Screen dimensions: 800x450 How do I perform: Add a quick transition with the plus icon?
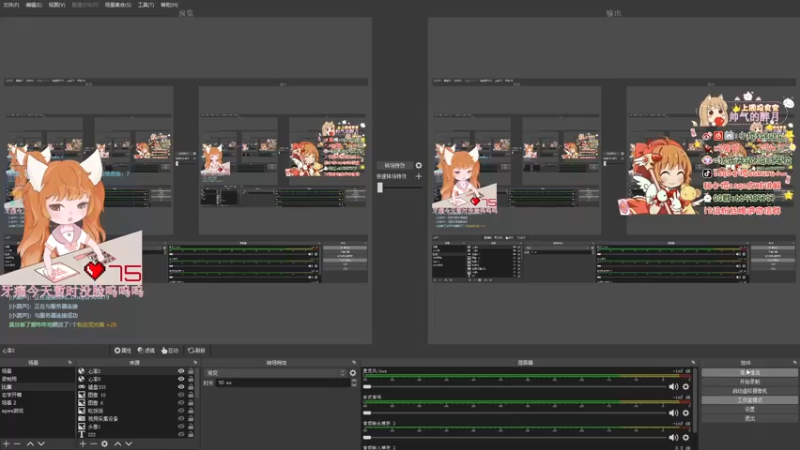(x=418, y=176)
